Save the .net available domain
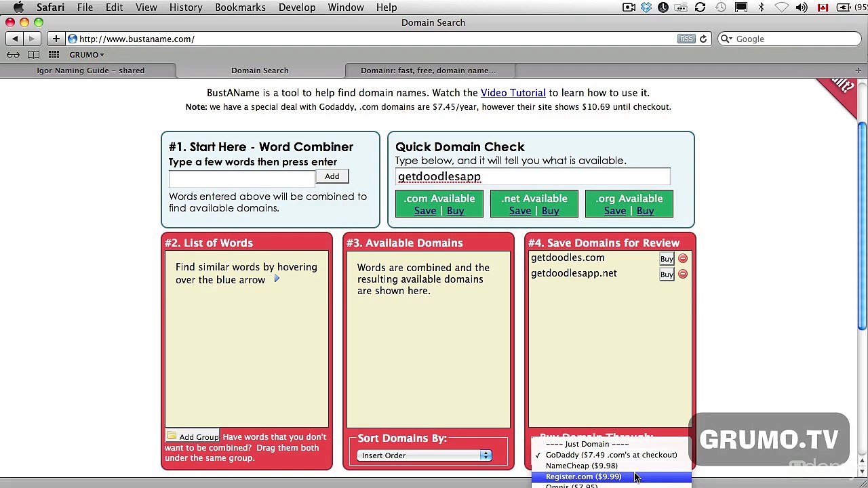868x488 pixels. [x=520, y=211]
